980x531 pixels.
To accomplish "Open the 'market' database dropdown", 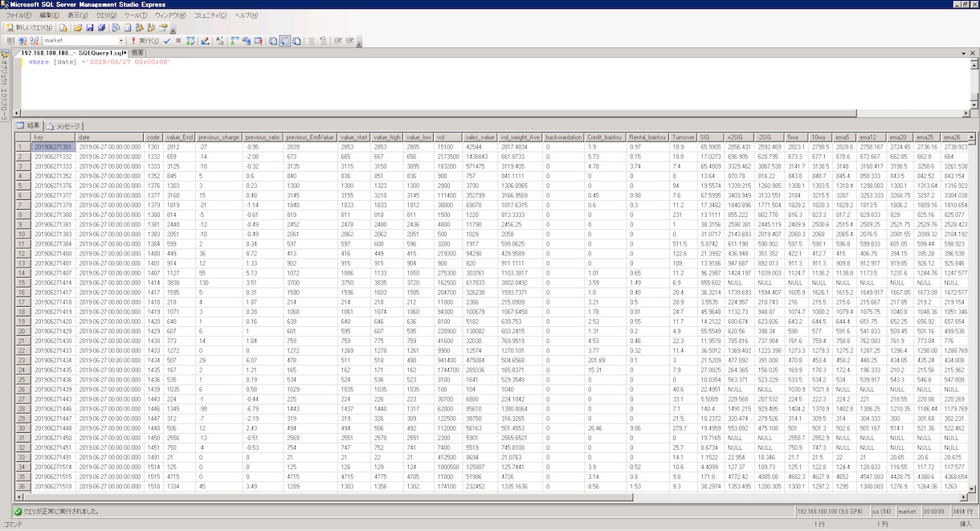I will click(x=121, y=40).
